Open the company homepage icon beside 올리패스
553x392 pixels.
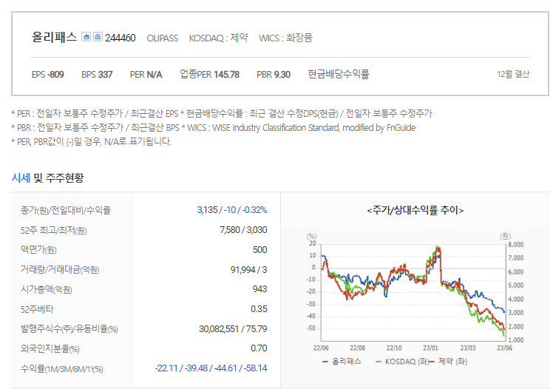86,37
